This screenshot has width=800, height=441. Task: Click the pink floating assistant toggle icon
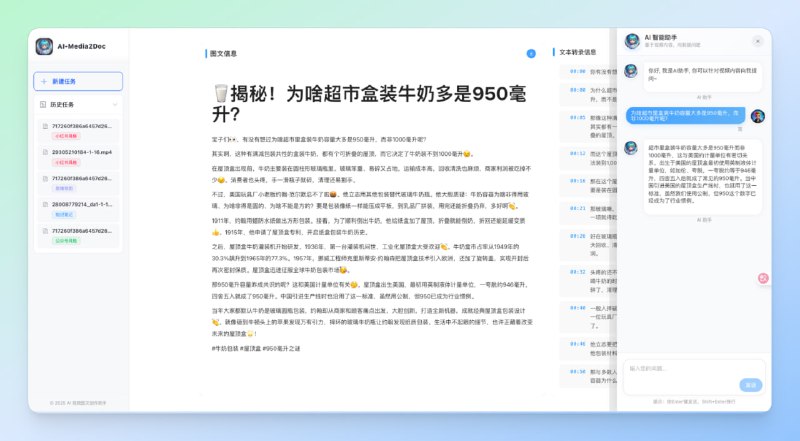coord(763,277)
